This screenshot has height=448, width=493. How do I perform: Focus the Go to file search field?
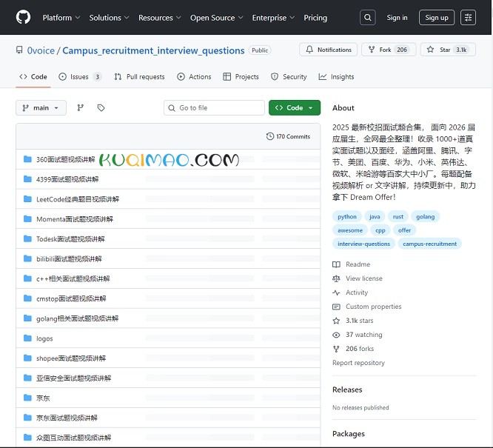click(214, 108)
